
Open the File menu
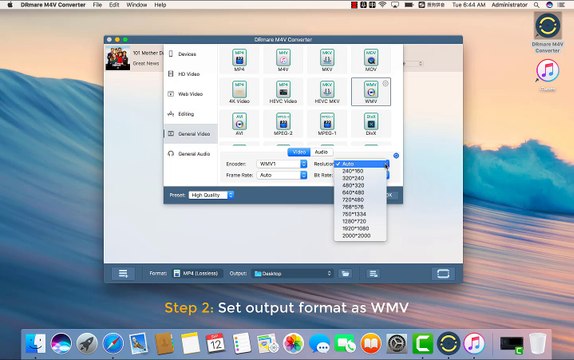(97, 5)
